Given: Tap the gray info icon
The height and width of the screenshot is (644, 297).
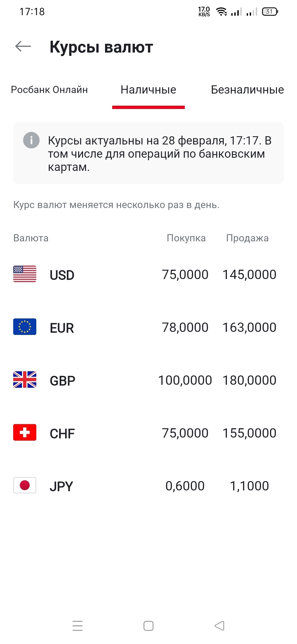Looking at the screenshot, I should 31,140.
